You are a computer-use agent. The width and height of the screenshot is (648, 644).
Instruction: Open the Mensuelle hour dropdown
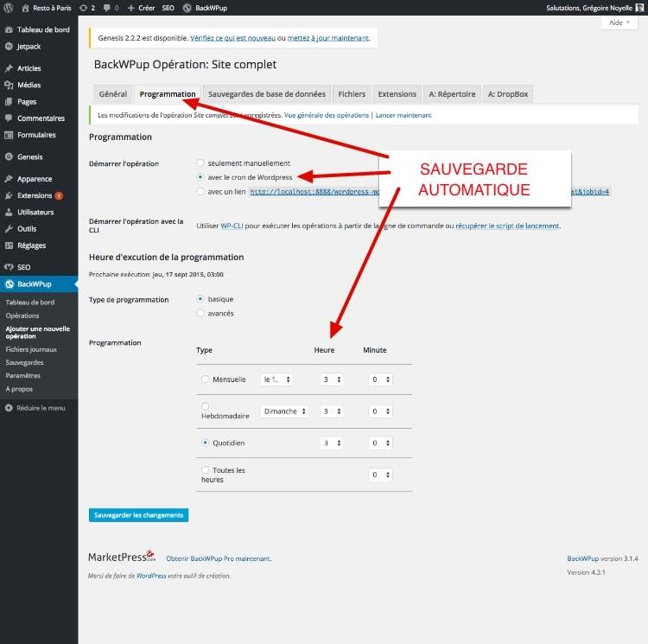pyautogui.click(x=332, y=379)
